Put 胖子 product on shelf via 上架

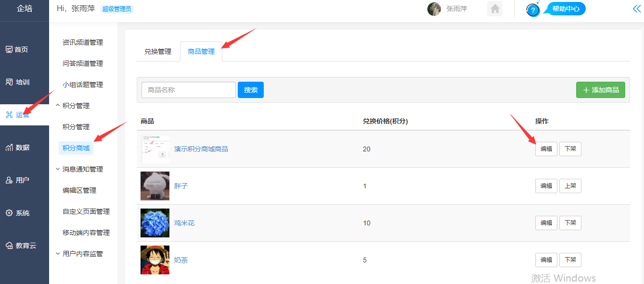570,186
